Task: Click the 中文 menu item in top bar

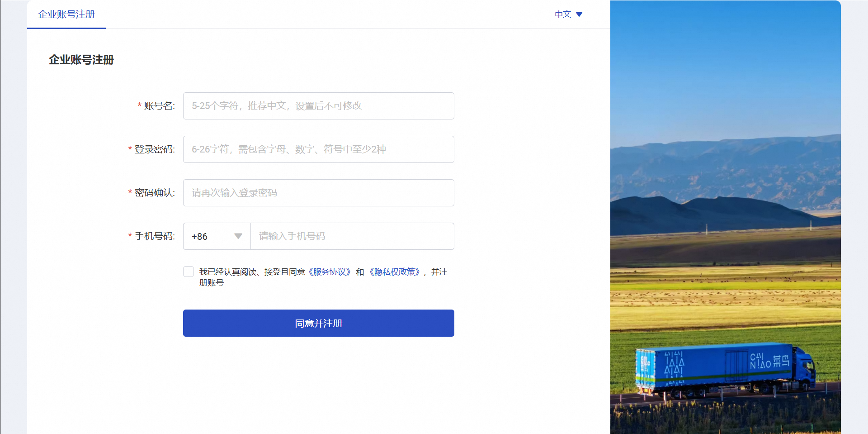Action: click(x=563, y=14)
